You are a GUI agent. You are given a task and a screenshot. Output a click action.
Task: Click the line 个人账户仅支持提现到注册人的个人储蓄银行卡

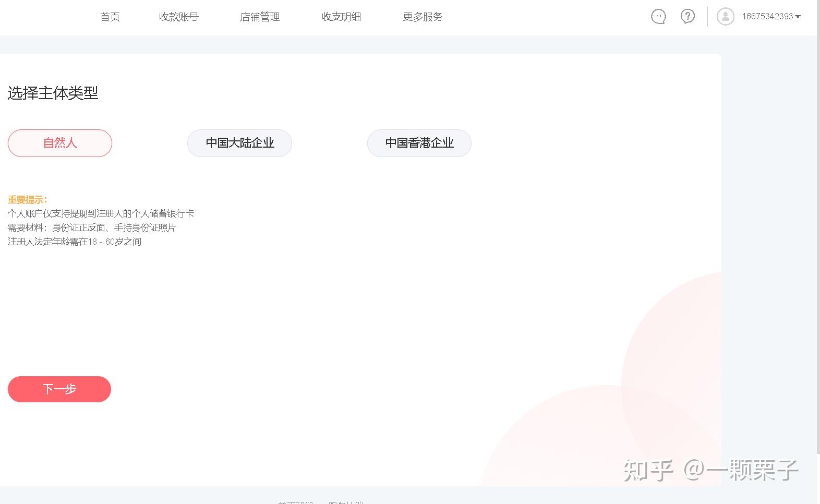pyautogui.click(x=101, y=213)
